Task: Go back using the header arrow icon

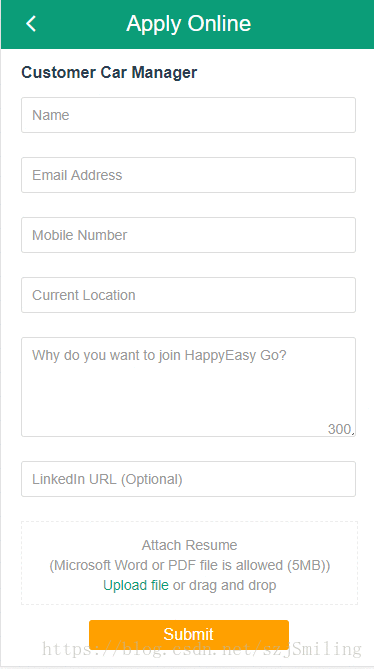Action: (x=31, y=23)
